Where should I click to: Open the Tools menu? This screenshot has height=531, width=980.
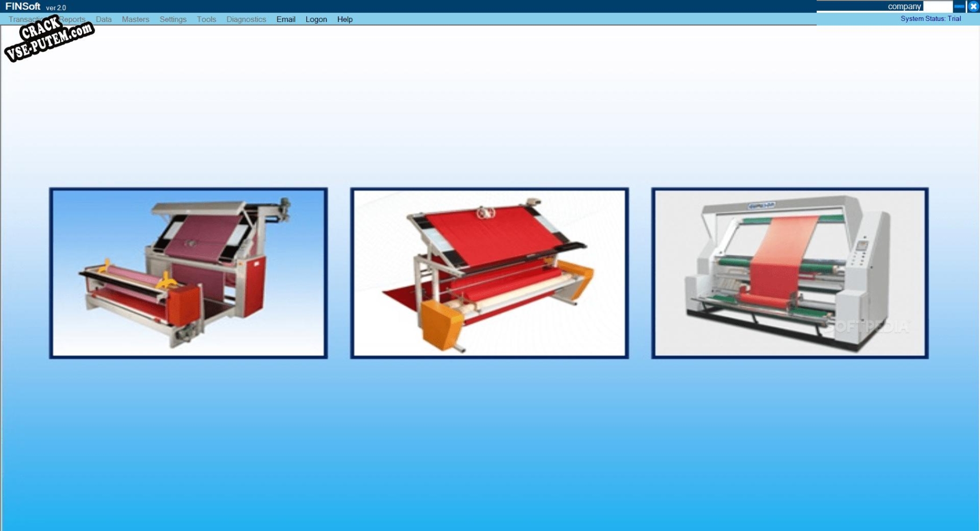pos(206,19)
